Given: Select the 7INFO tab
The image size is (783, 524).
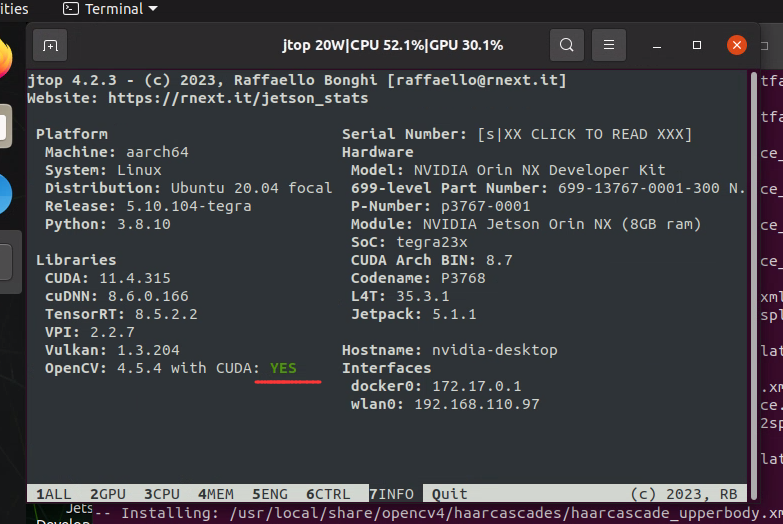Looking at the screenshot, I should (392, 494).
